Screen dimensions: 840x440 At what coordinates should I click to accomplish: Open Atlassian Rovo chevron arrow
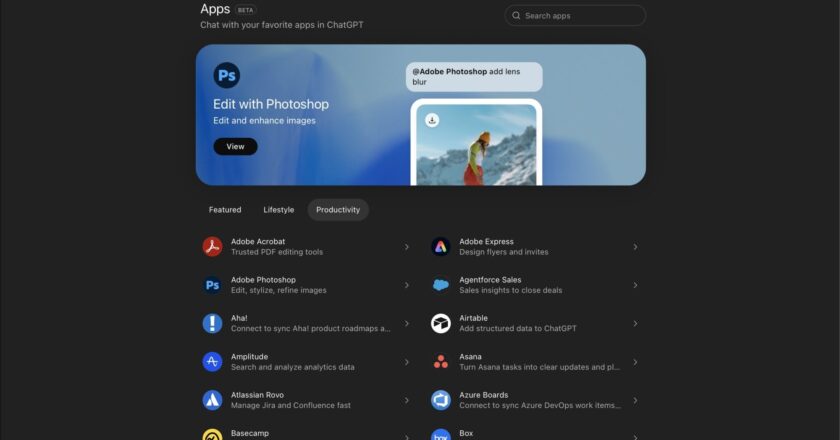pos(407,400)
